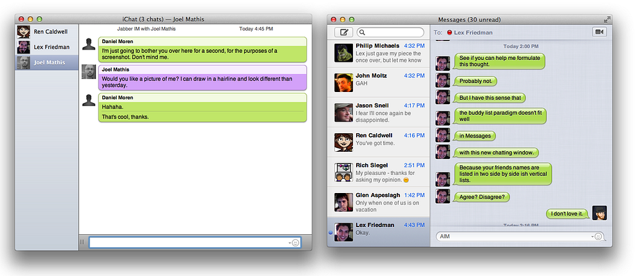Click the "Because your friends names are" bubble
This screenshot has width=644, height=276.
(502, 174)
